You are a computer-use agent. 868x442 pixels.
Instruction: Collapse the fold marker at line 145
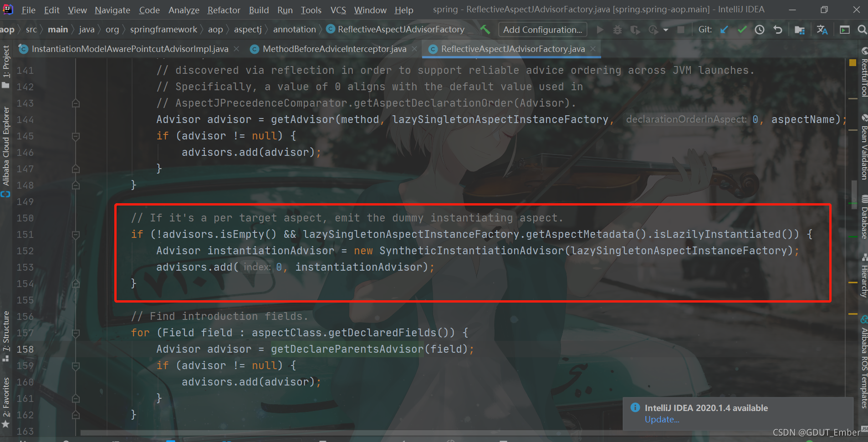(76, 136)
